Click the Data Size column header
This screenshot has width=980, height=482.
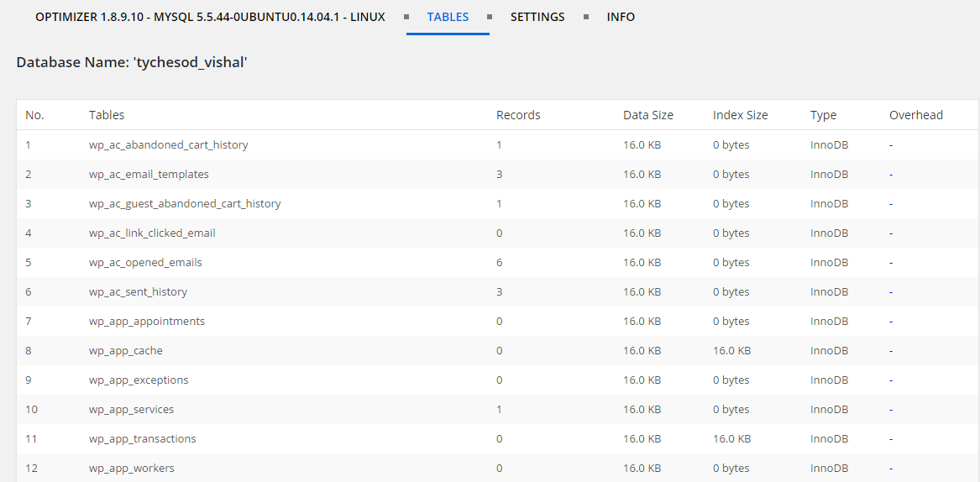(x=648, y=115)
